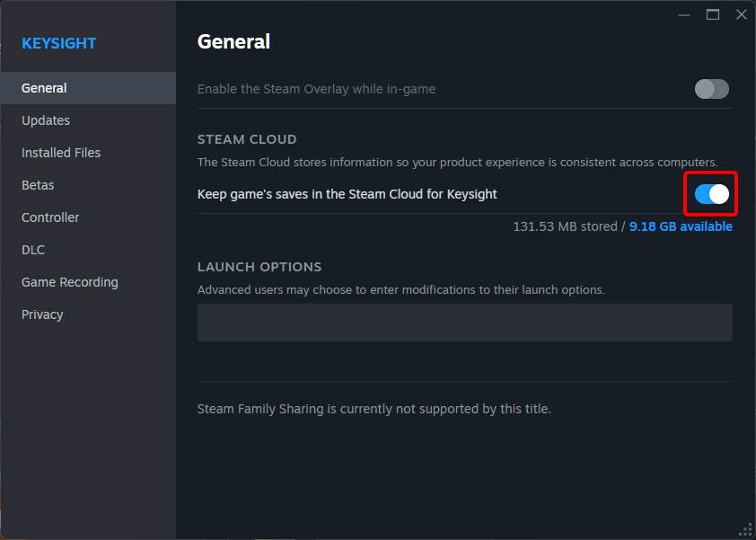Click the KEYSIGHT title heading
This screenshot has width=756, height=540.
[x=59, y=43]
